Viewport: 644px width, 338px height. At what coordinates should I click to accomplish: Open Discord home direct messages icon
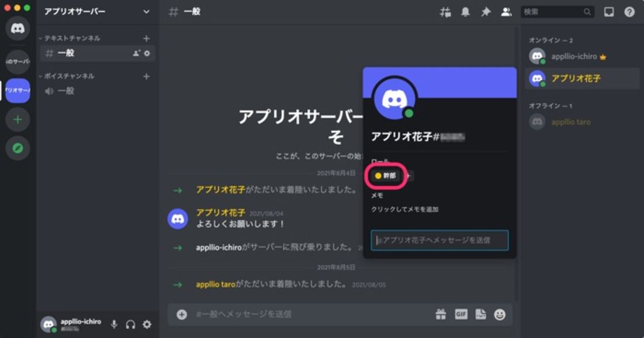click(x=18, y=28)
